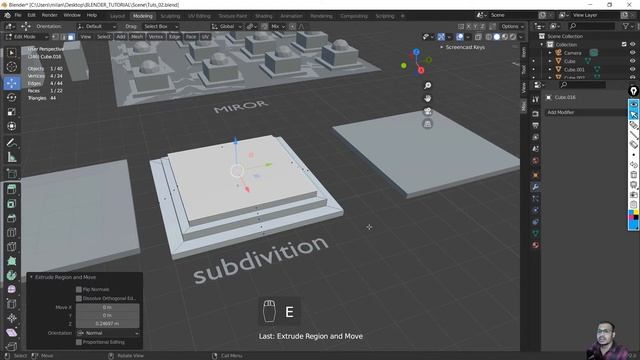Select the Add Cube tool
This screenshot has height=360, width=640.
click(11, 173)
